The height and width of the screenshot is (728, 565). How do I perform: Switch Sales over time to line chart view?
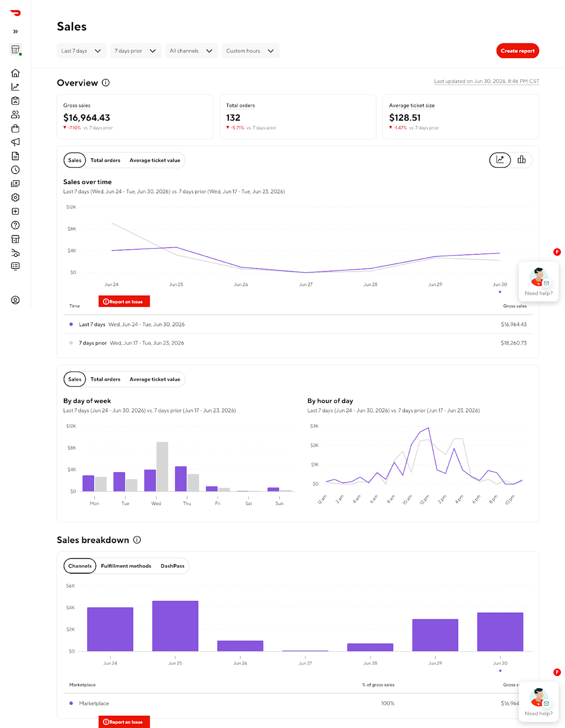[x=500, y=160]
